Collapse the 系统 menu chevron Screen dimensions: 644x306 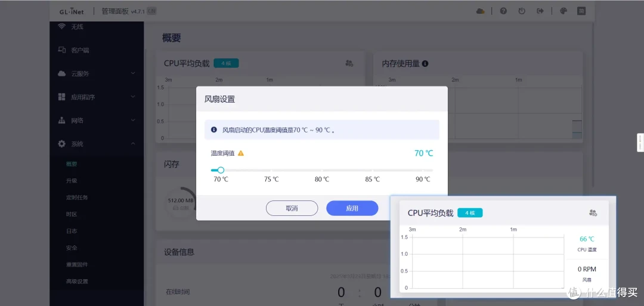pos(132,144)
